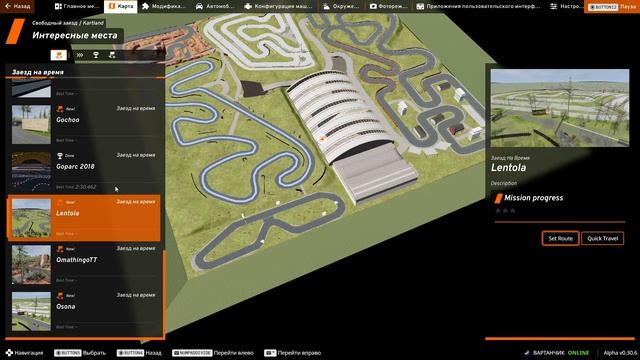
Task: Click the Description label
Action: click(x=504, y=183)
